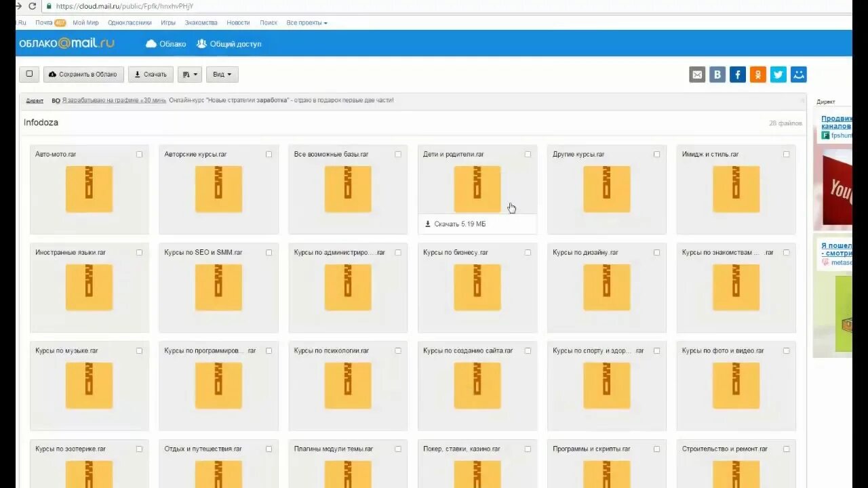Open Одноклассники in top bar
Viewport: 868px width, 488px height.
[x=130, y=22]
